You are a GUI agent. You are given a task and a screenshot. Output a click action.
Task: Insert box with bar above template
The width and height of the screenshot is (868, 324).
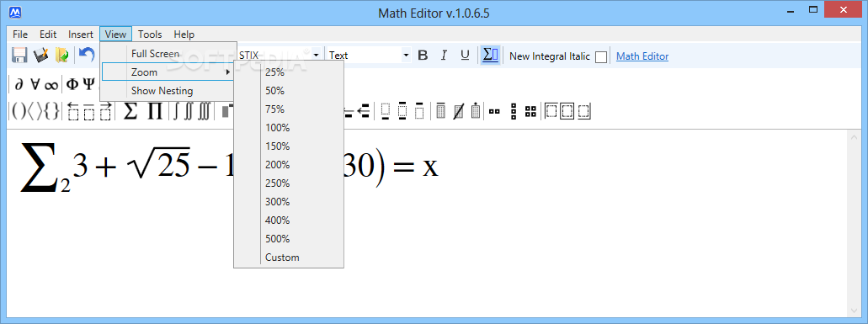[x=419, y=111]
